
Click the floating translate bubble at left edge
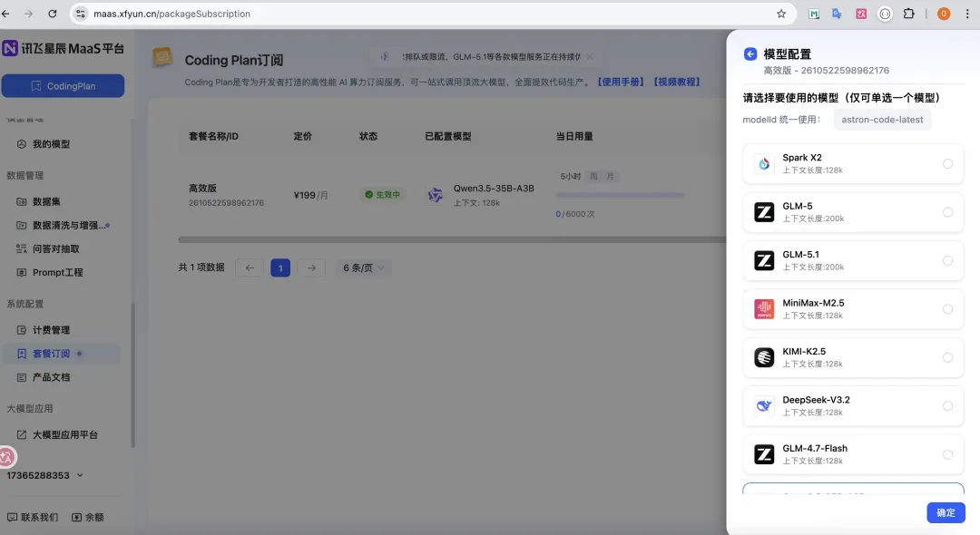(7, 457)
